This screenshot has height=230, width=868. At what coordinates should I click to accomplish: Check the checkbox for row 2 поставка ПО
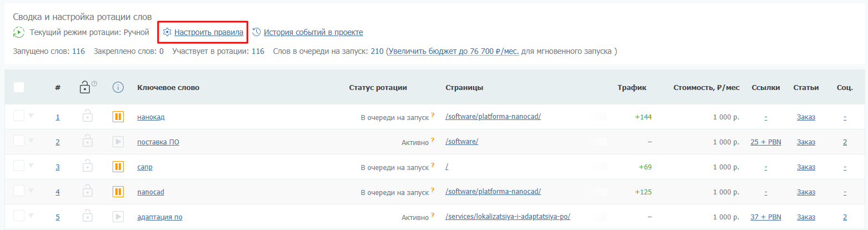(19, 141)
